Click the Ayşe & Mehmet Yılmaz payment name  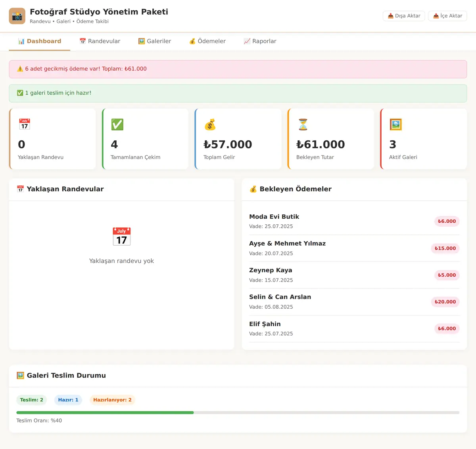click(x=288, y=243)
